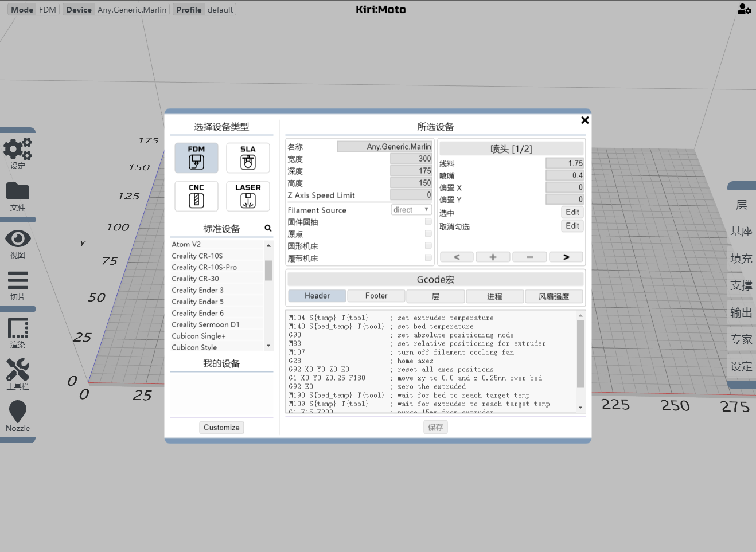Switch to the Footer gcode tab

click(x=376, y=296)
